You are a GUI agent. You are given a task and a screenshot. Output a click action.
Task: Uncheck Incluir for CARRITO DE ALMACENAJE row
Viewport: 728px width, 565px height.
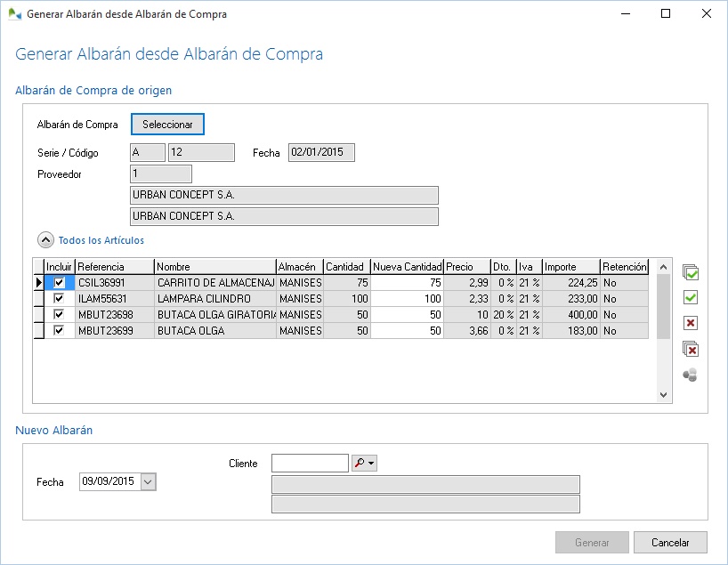point(60,283)
